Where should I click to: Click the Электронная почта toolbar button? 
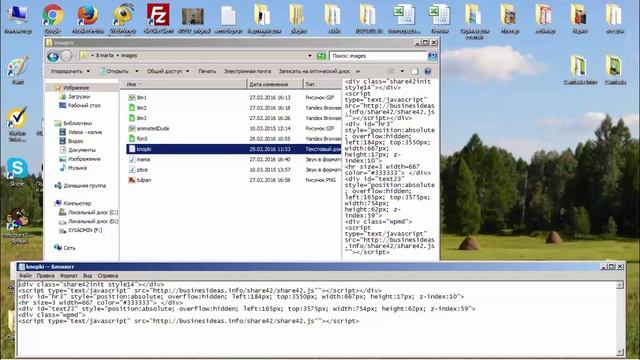tap(247, 71)
